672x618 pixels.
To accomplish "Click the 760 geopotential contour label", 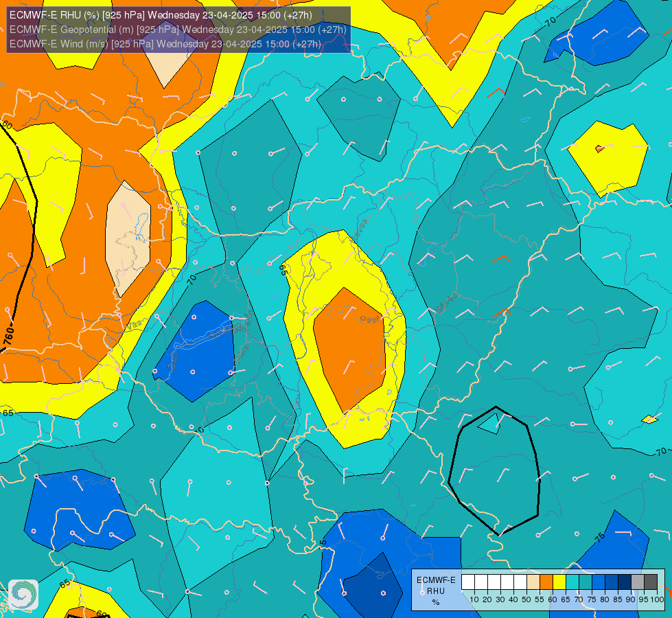I will 8,336.
